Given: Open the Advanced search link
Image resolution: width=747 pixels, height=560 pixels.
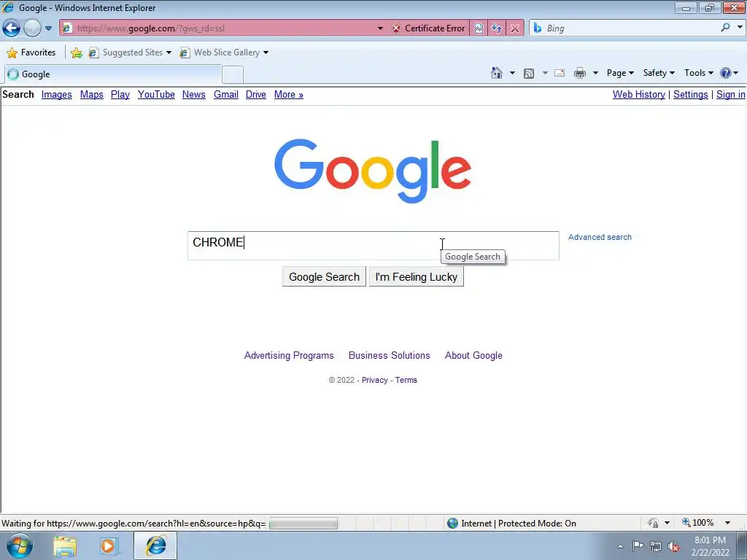Looking at the screenshot, I should [600, 237].
